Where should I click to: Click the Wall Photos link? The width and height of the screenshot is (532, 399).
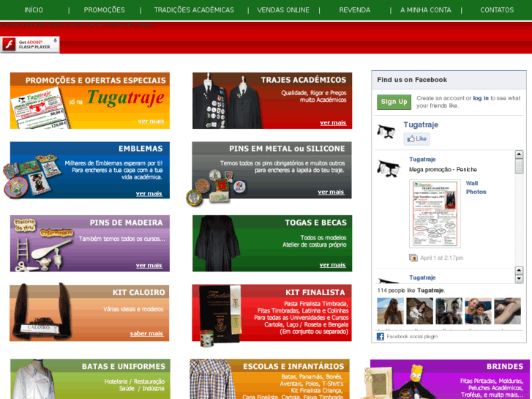coord(476,187)
